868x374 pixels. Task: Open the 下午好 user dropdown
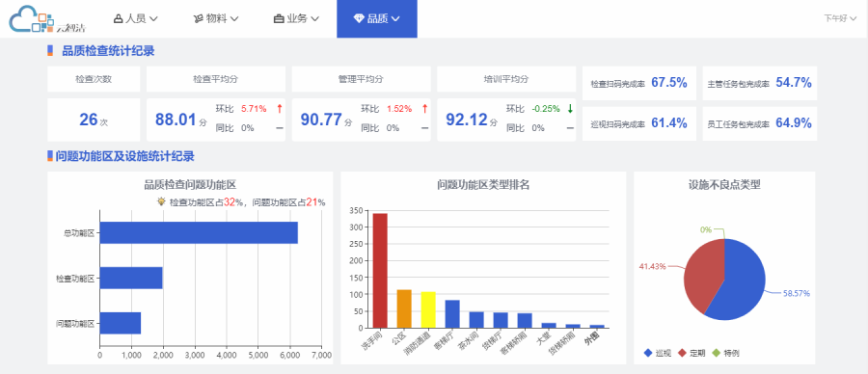(840, 18)
